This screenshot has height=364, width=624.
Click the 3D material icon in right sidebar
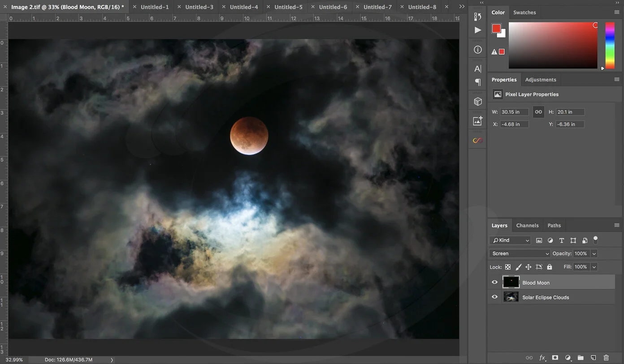pyautogui.click(x=477, y=101)
